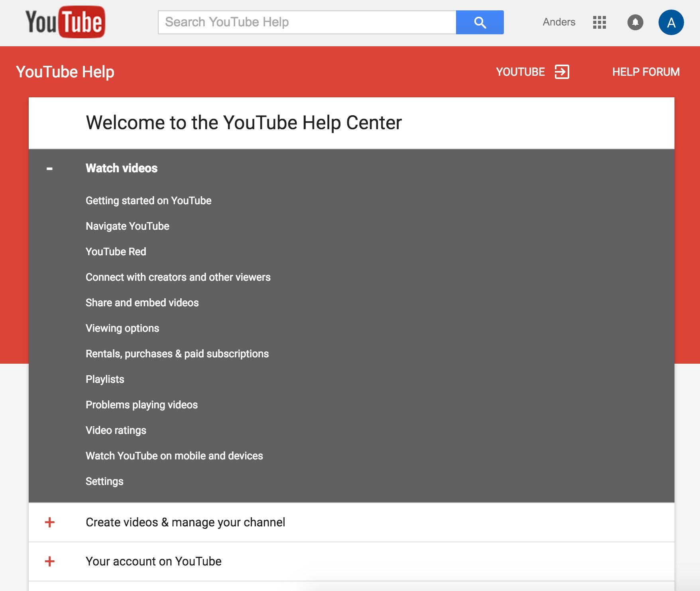Click the YouTube logo
Viewport: 700px width, 591px height.
pos(65,22)
